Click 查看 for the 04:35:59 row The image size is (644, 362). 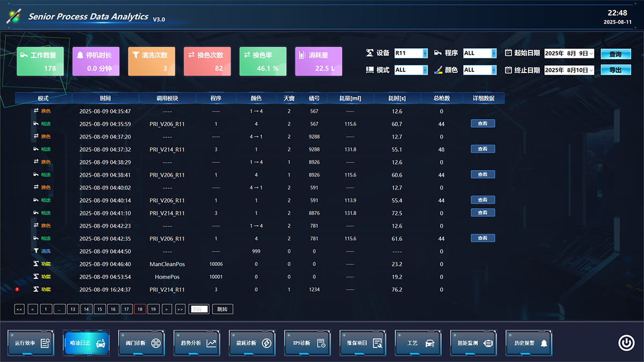(x=482, y=123)
